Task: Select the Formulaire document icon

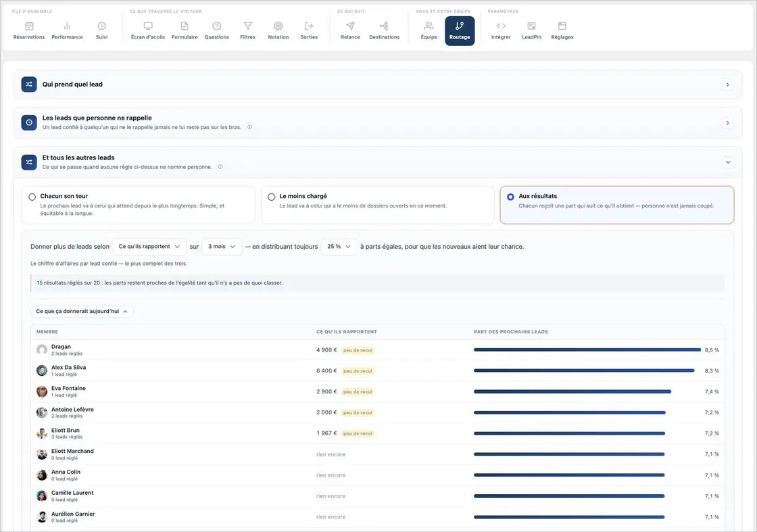Action: coord(185,26)
